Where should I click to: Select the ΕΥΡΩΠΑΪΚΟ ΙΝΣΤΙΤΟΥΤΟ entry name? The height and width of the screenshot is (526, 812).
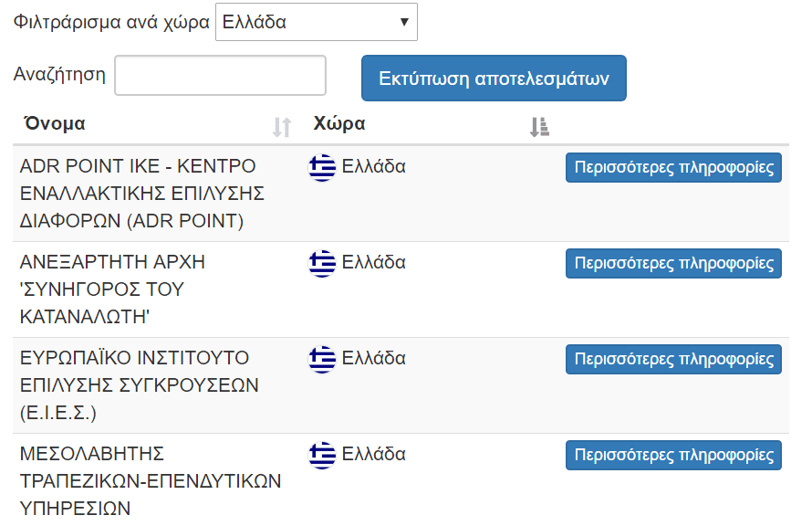click(x=139, y=385)
